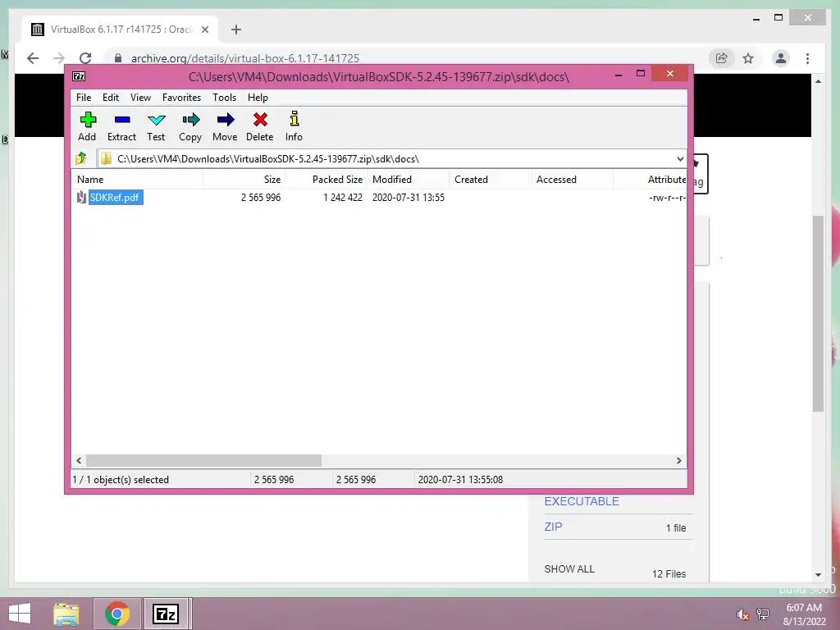
Task: Open the File menu
Action: click(84, 98)
